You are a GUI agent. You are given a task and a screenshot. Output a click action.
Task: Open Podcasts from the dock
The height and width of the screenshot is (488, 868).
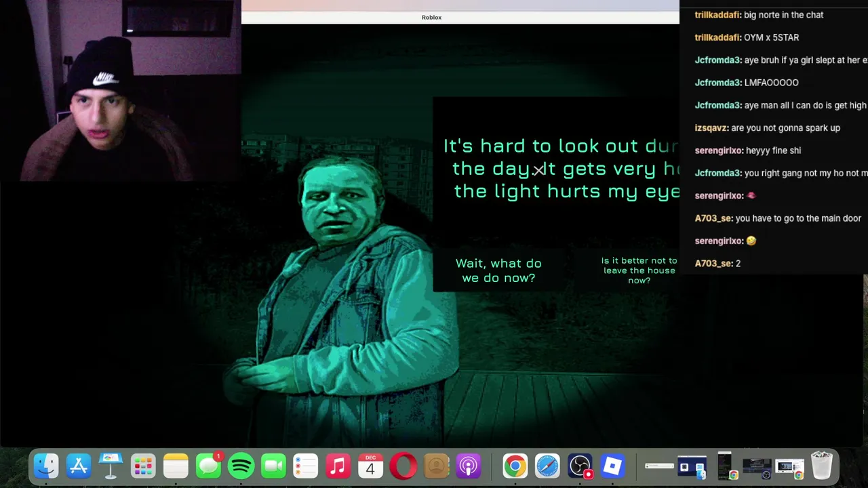468,466
